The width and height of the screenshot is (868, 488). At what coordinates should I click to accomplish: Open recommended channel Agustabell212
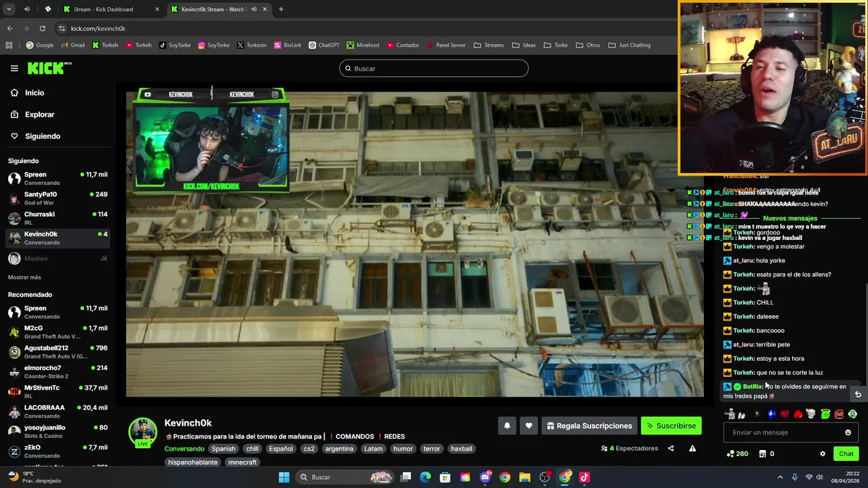[58, 352]
